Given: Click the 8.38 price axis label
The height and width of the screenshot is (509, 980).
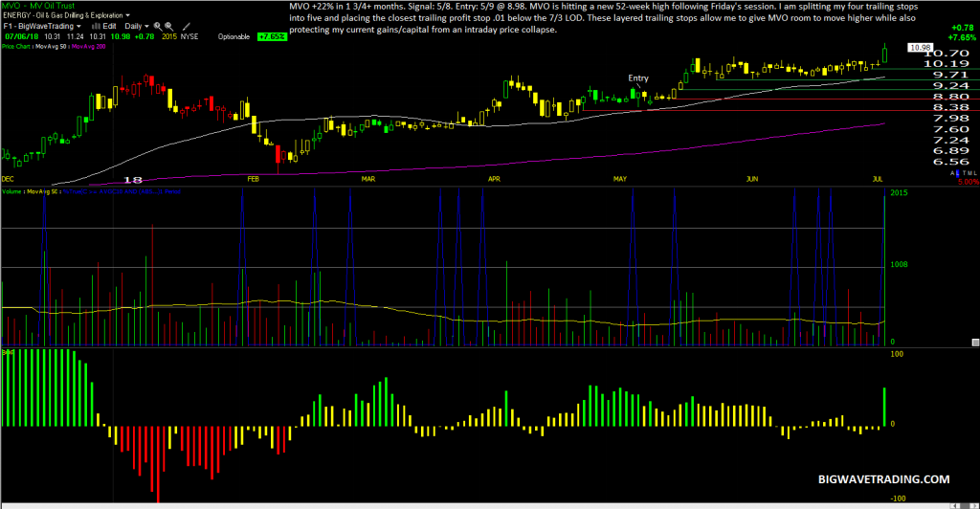Looking at the screenshot, I should (x=950, y=107).
